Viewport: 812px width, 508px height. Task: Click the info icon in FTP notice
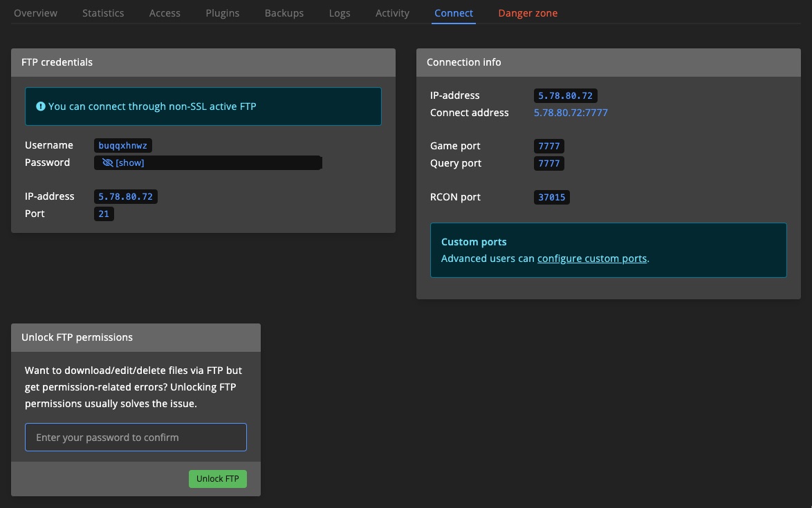point(41,106)
